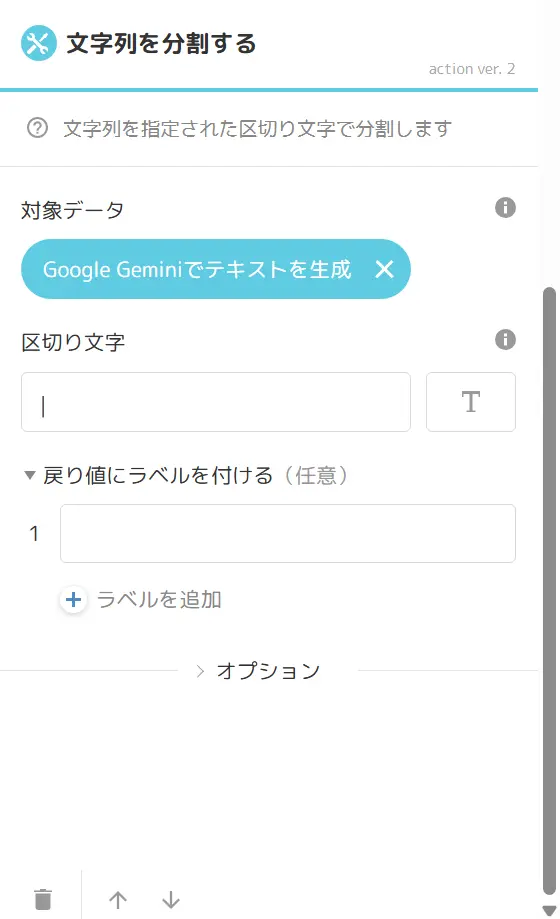Click the T text-mode button
The height and width of the screenshot is (919, 560).
pos(471,402)
